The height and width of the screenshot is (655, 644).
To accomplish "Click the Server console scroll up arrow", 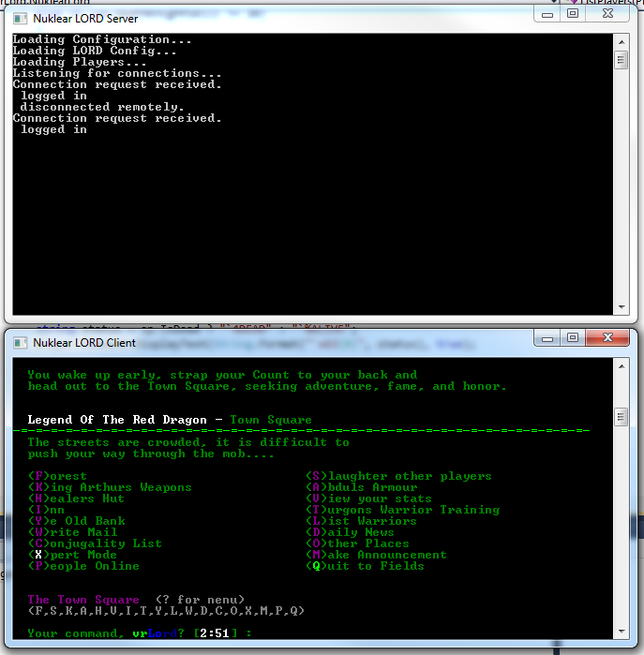I will point(621,40).
